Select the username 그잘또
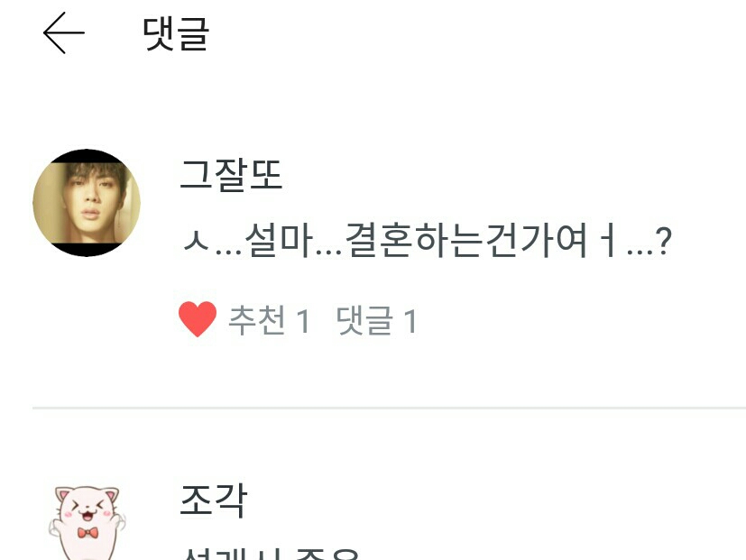The image size is (746, 560). 231,175
